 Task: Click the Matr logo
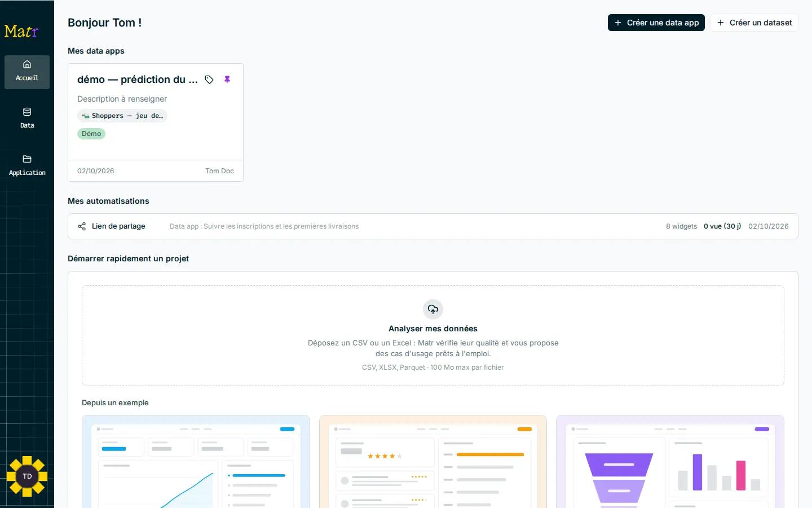tap(21, 31)
